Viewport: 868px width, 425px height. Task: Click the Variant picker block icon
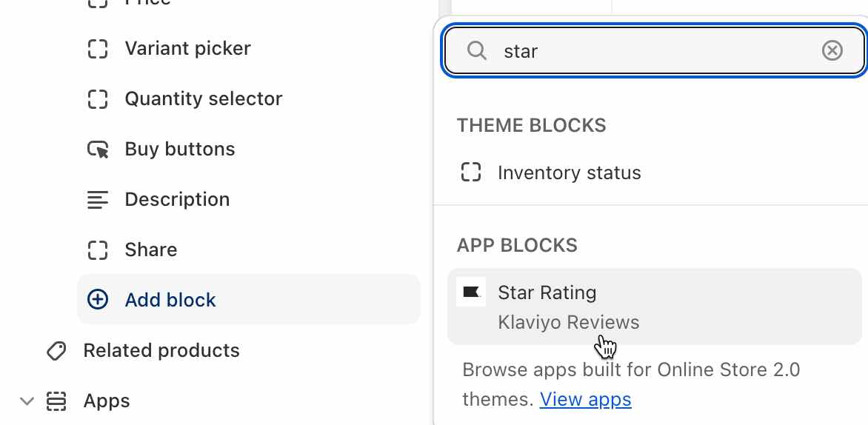(98, 49)
